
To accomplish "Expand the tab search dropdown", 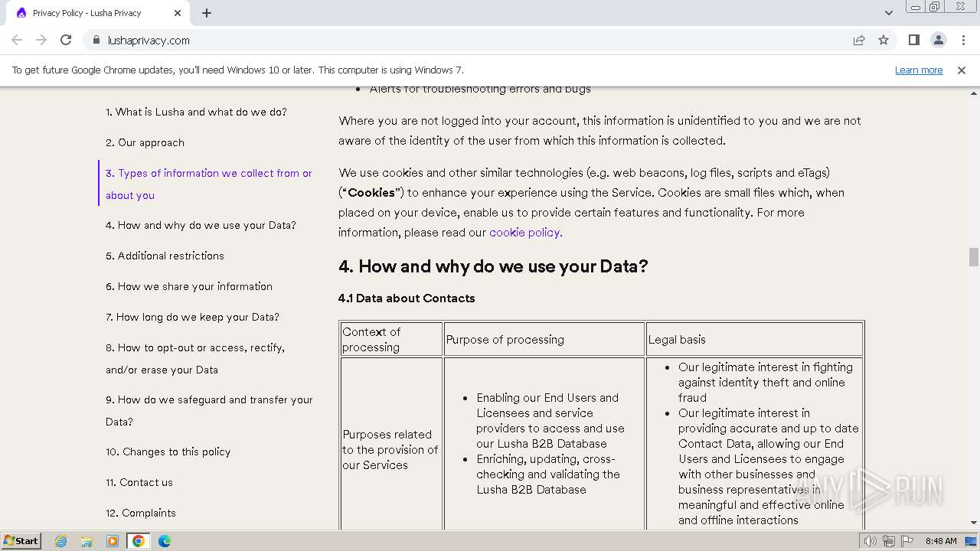I will pos(889,13).
